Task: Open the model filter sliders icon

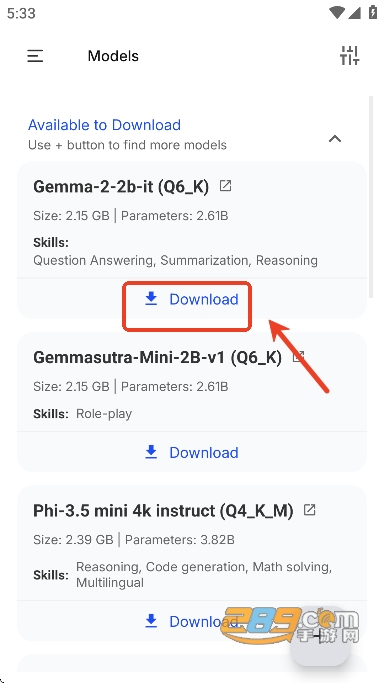Action: point(349,55)
